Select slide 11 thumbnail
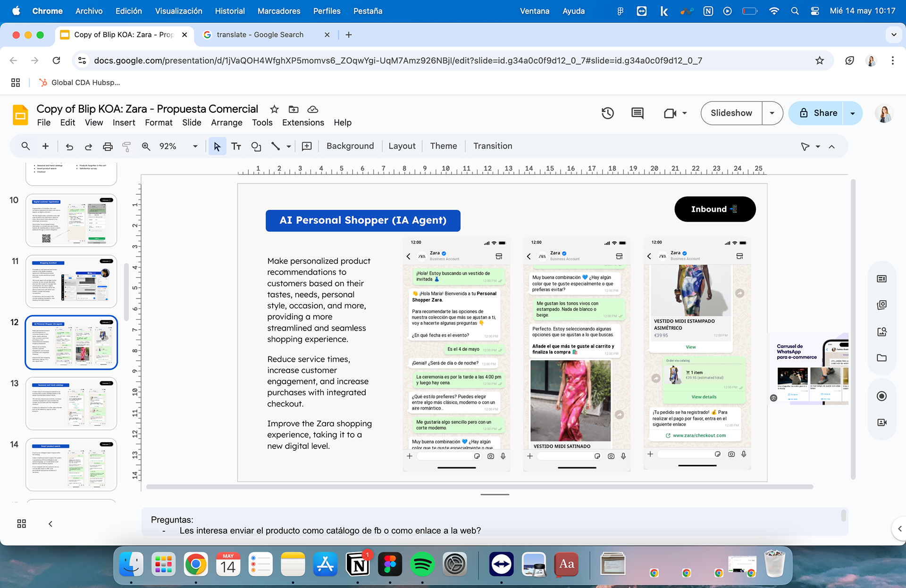 tap(71, 282)
